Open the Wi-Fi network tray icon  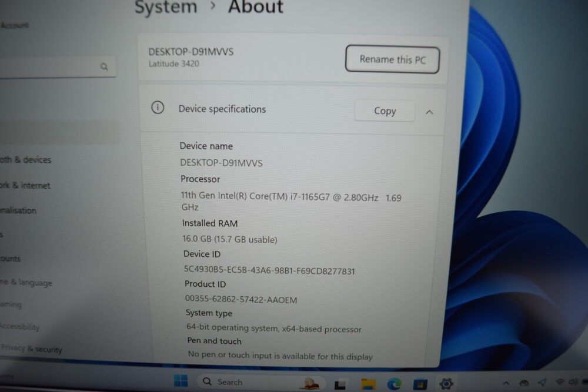[560, 382]
